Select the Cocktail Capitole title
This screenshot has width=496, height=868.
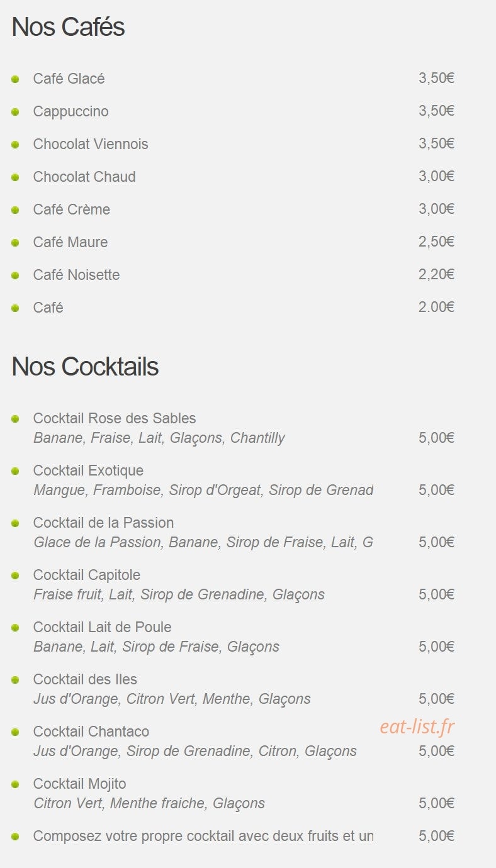tap(87, 575)
